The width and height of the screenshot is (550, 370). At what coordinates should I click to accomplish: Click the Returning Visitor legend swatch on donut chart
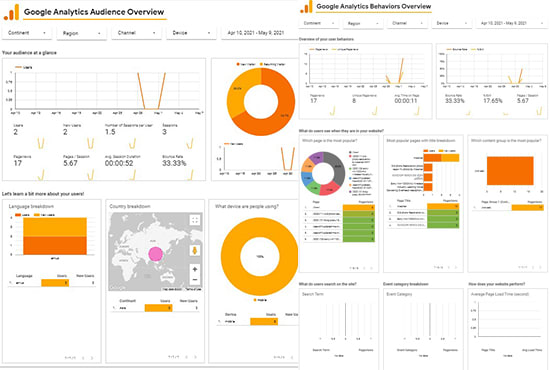click(x=261, y=64)
